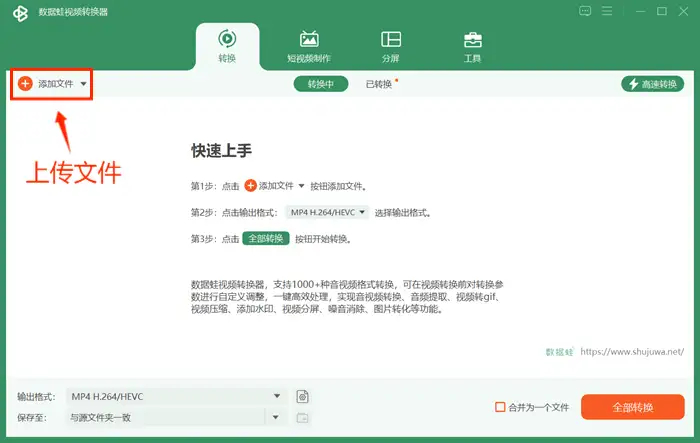Enable the 合并为一个文件 checkbox
Viewport: 700px width, 443px height.
[x=500, y=407]
